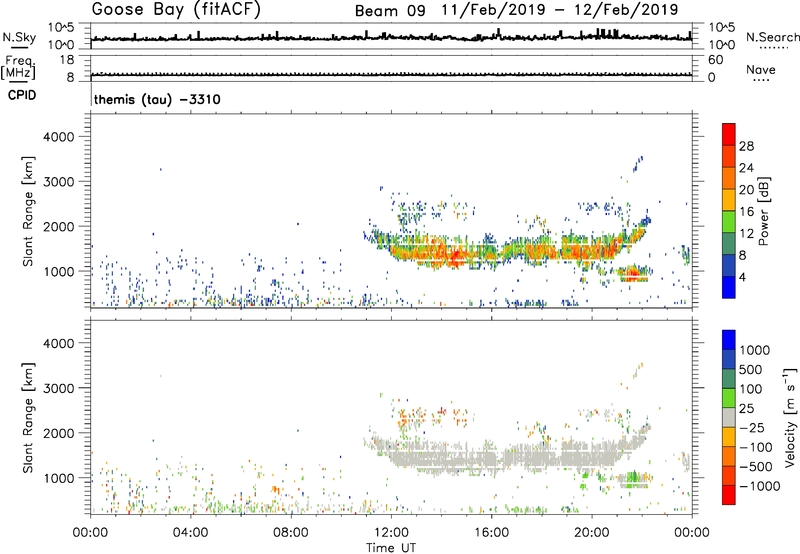
Task: Click the 'N.Search' legend label
Action: (x=772, y=37)
